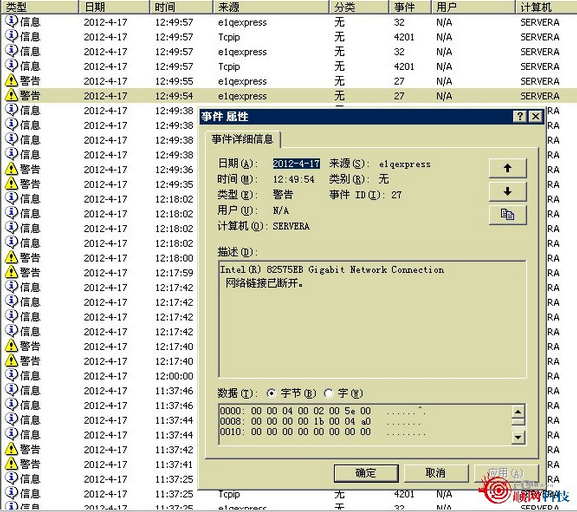Show the previous event with the up arrow
This screenshot has width=577, height=512.
pyautogui.click(x=507, y=168)
